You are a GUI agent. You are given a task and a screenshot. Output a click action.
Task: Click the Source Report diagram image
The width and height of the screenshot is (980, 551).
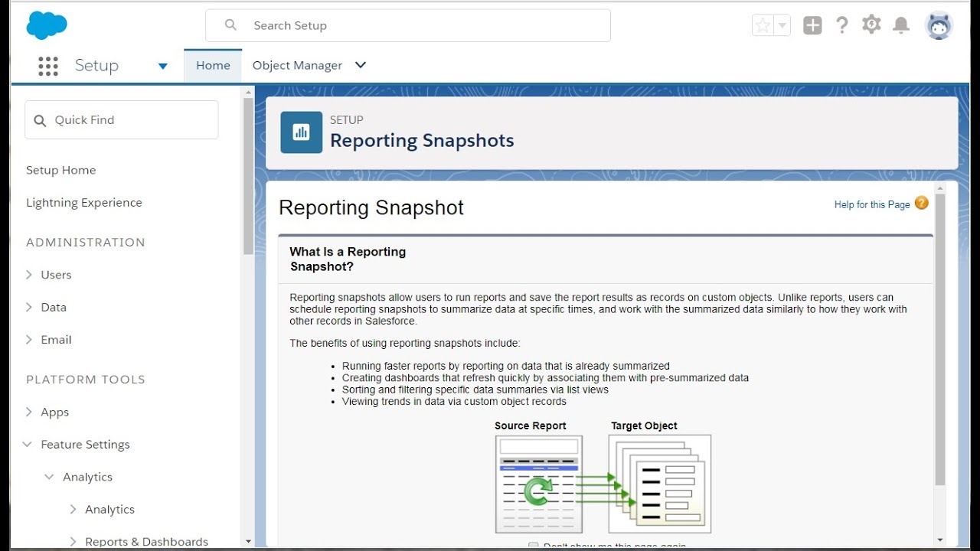coord(539,484)
